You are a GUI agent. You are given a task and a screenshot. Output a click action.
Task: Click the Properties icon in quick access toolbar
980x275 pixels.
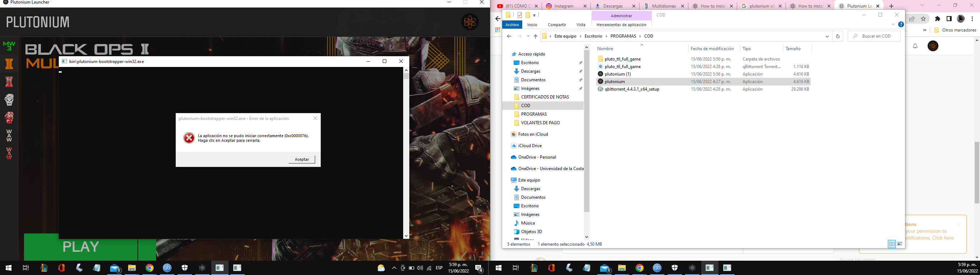point(520,15)
